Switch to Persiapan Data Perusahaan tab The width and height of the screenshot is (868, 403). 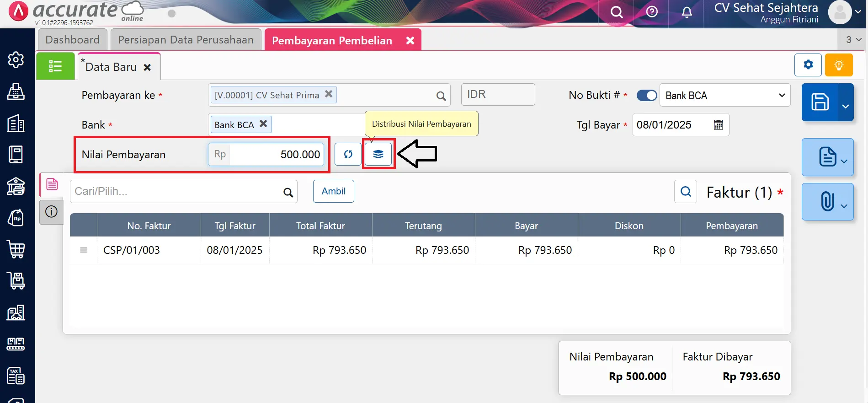pyautogui.click(x=186, y=40)
